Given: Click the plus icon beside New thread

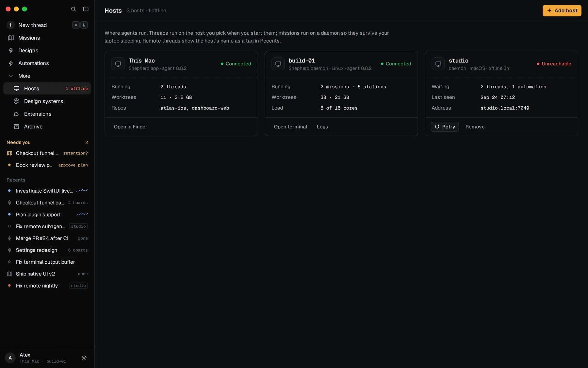Looking at the screenshot, I should point(10,25).
